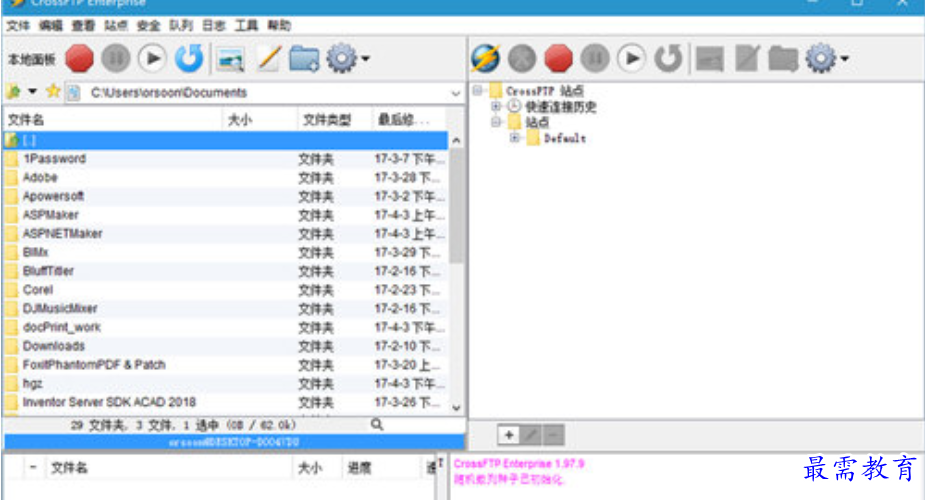Click the star bookmark icon in path bar

tap(53, 91)
